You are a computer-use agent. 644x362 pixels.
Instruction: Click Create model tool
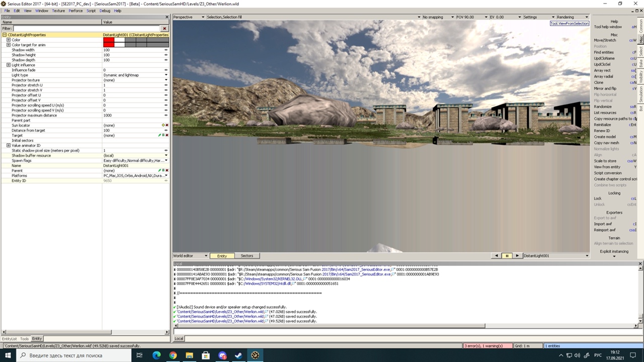pyautogui.click(x=605, y=137)
